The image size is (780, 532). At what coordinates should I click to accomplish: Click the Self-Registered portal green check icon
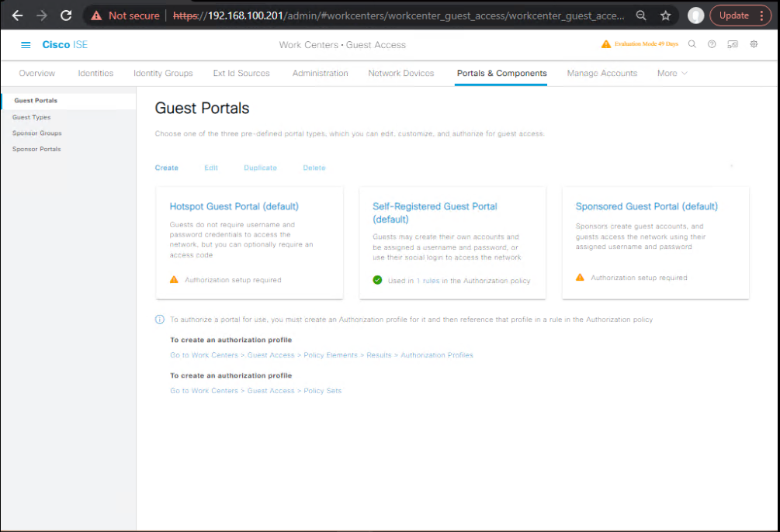tap(377, 281)
